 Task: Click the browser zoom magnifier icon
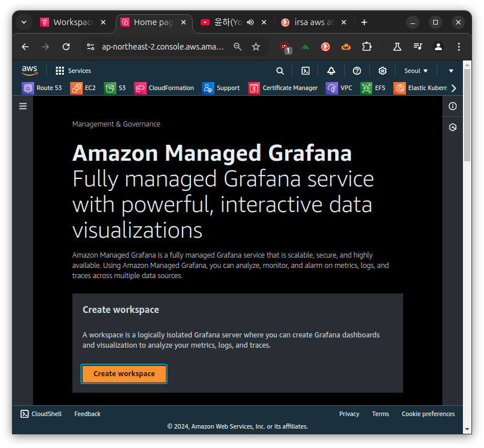coord(237,47)
